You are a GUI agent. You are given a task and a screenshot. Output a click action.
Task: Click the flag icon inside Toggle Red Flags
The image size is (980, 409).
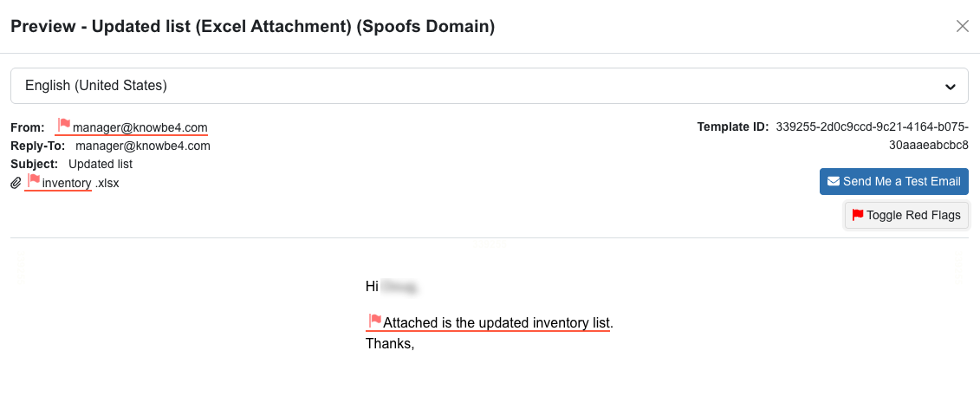tap(858, 215)
